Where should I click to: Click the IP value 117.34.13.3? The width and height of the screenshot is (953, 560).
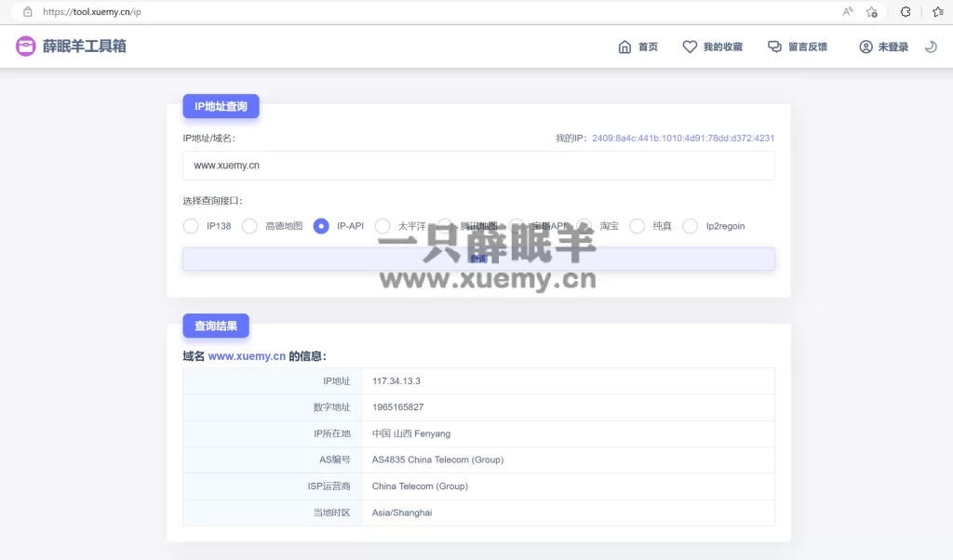396,380
